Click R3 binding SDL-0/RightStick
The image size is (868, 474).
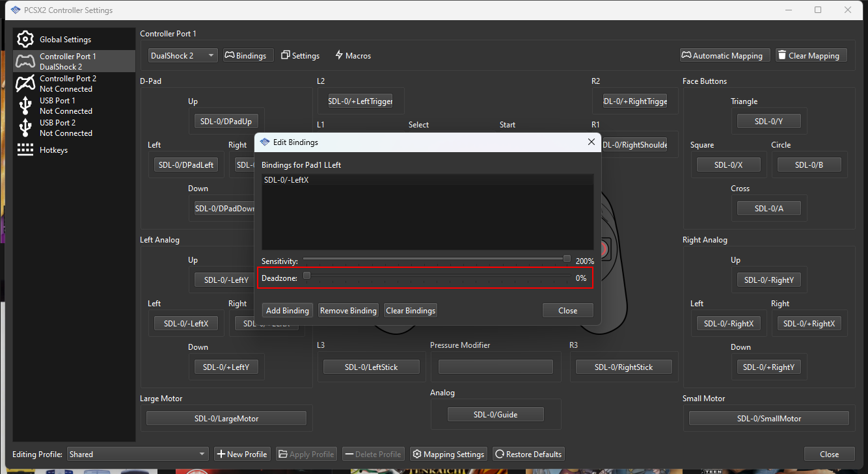pos(623,367)
